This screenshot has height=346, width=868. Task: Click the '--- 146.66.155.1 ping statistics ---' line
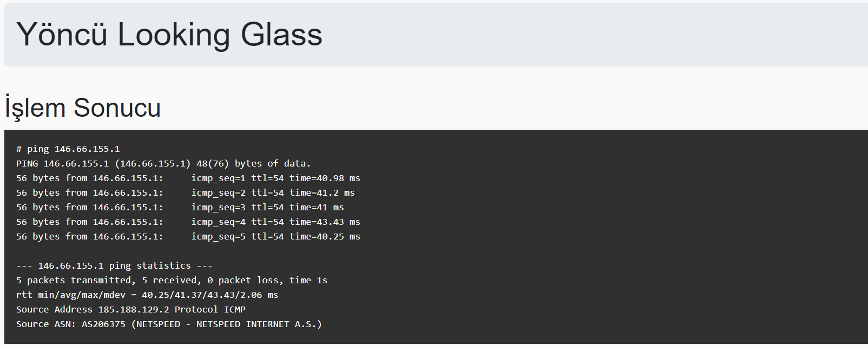pos(114,265)
